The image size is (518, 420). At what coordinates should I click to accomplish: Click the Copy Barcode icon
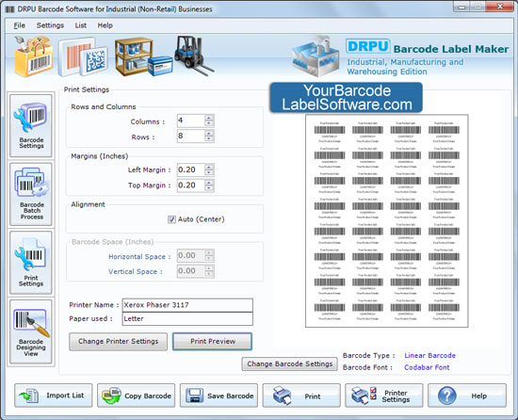tap(111, 396)
